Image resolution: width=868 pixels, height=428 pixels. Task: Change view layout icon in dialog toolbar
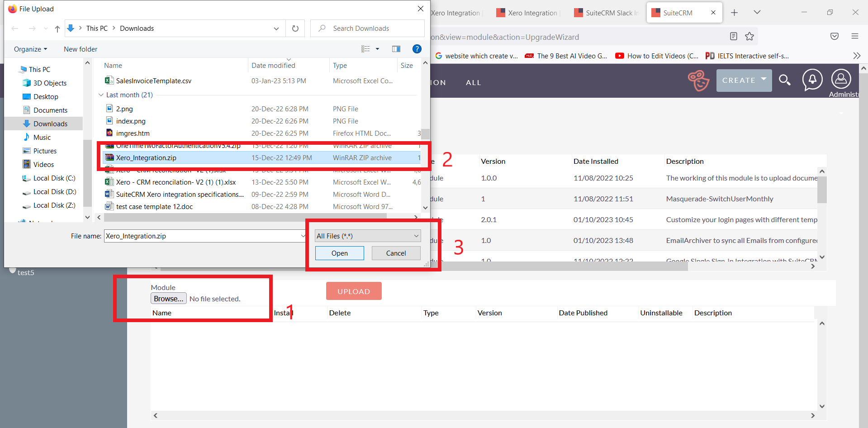365,49
